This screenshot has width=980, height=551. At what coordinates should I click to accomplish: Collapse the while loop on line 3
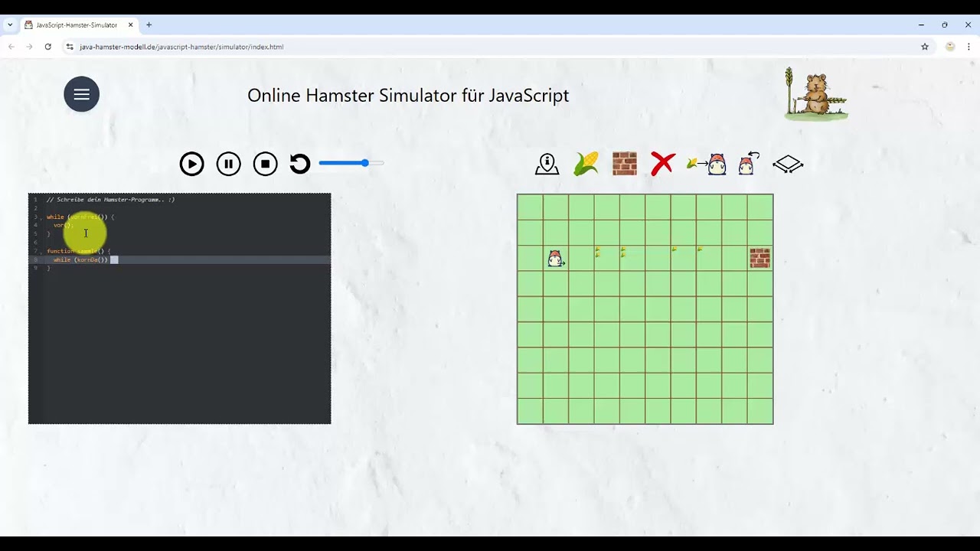click(41, 217)
